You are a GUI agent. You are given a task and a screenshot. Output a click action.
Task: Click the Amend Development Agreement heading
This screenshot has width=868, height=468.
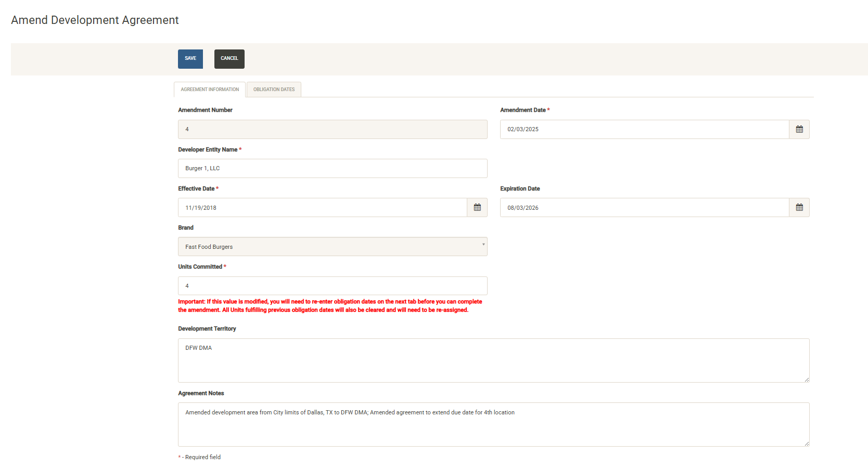click(x=95, y=20)
